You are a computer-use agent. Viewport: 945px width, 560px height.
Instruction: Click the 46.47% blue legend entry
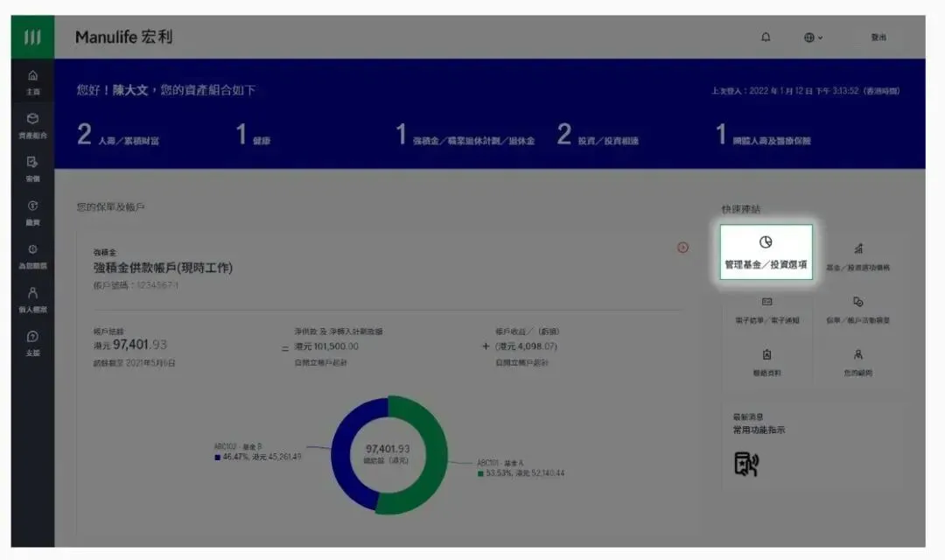tap(258, 452)
